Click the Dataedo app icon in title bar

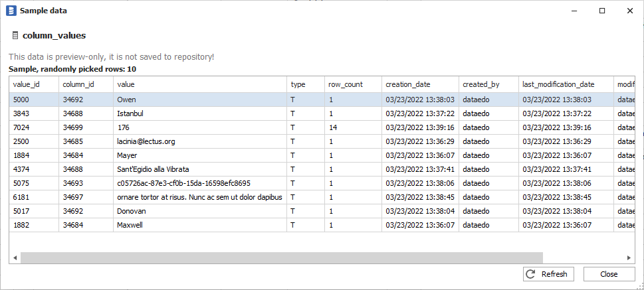[10, 11]
